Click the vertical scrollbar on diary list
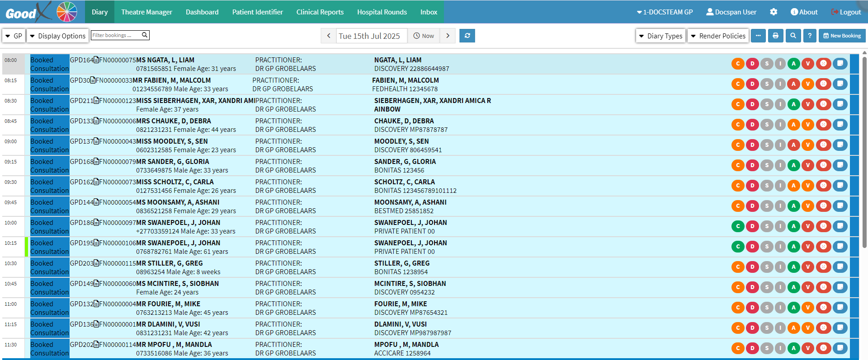Image resolution: width=868 pixels, height=360 pixels. click(x=864, y=154)
